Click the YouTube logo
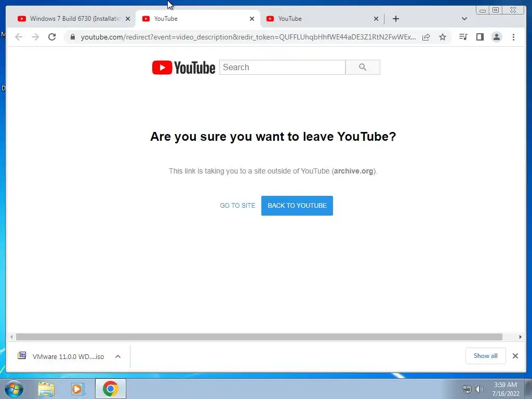The height and width of the screenshot is (399, 532). coord(183,68)
